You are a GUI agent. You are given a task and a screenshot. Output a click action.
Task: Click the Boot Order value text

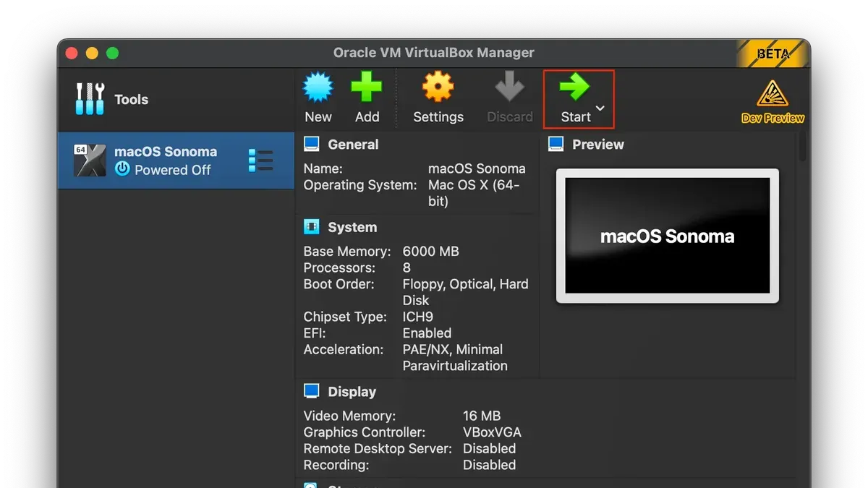click(466, 292)
